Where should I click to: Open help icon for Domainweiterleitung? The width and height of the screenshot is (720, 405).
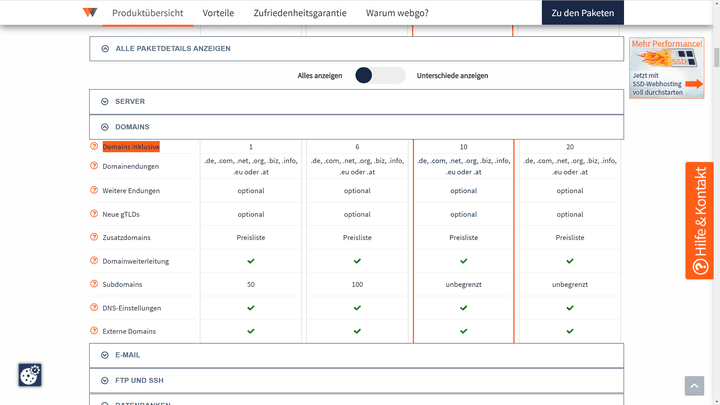[x=94, y=260]
